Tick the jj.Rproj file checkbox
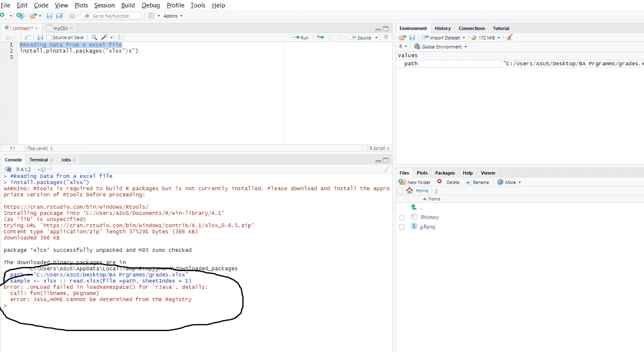The height and width of the screenshot is (352, 644). (x=402, y=227)
